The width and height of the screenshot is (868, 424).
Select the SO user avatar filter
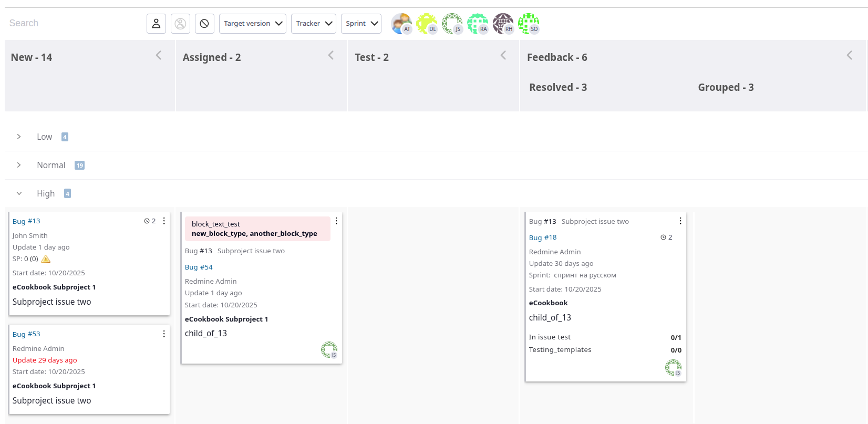pos(528,24)
